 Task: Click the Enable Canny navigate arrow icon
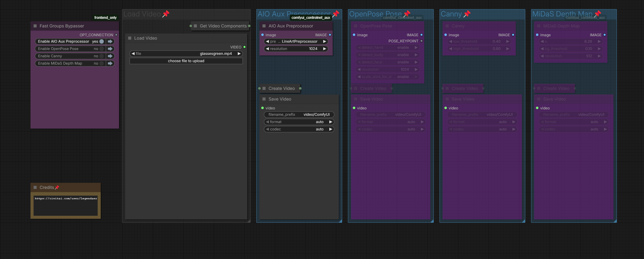point(110,56)
